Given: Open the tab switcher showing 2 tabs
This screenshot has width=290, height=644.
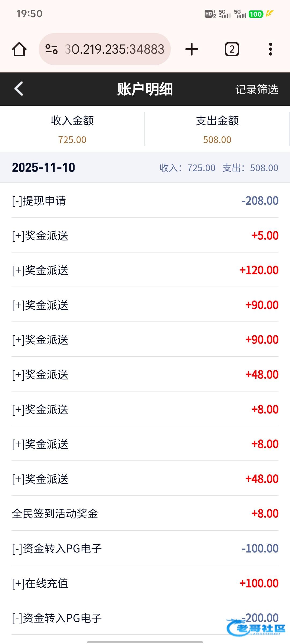Looking at the screenshot, I should 232,49.
